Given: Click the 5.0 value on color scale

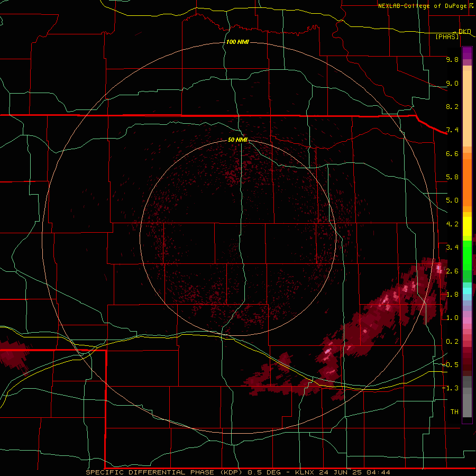Looking at the screenshot, I should (452, 200).
